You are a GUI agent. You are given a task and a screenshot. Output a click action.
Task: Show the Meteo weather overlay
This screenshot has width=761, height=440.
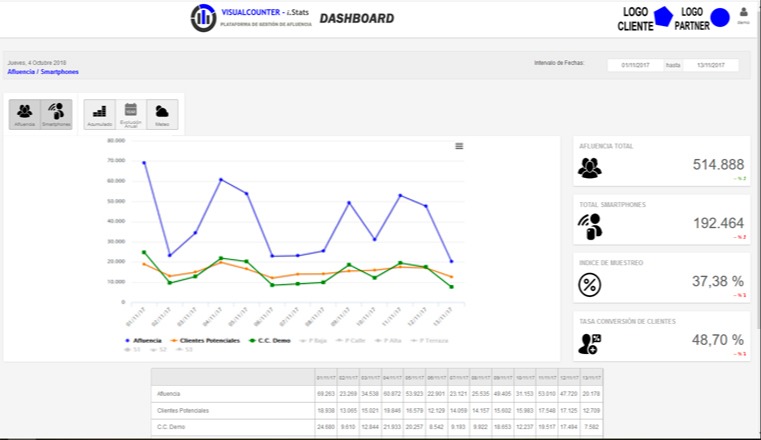tap(162, 113)
